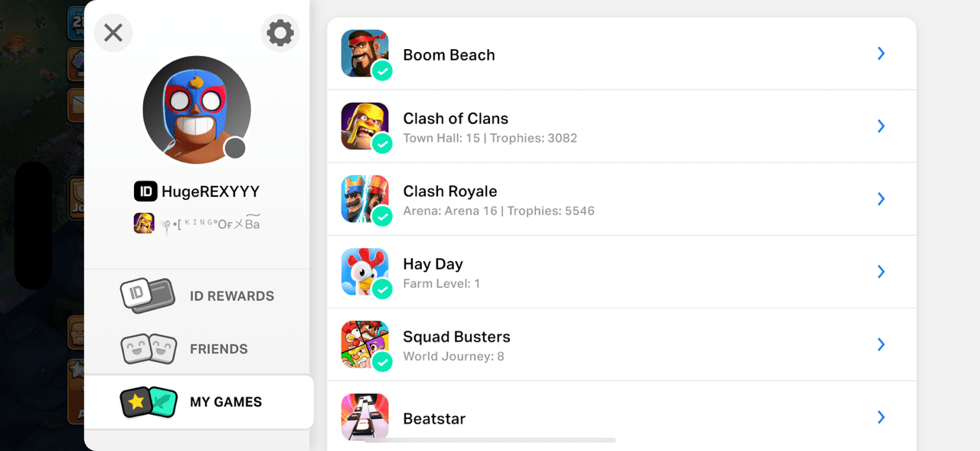The image size is (980, 451).
Task: Tap the Hay Day chicken icon
Action: (x=364, y=272)
